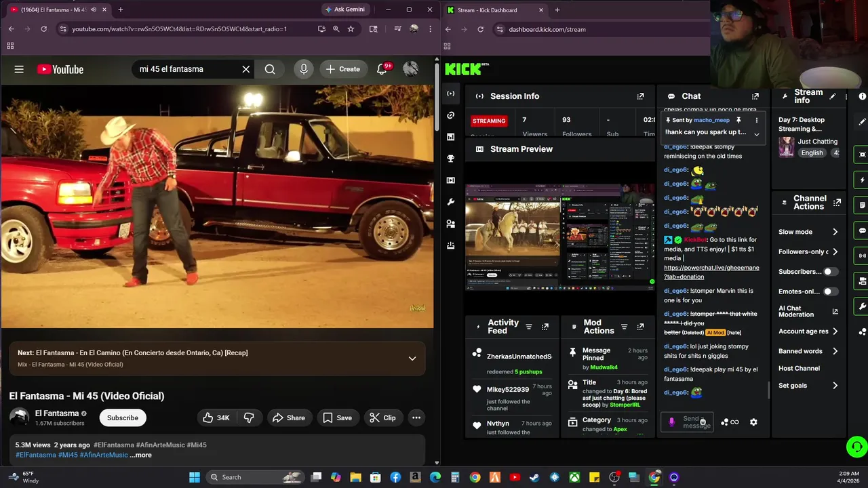Image resolution: width=868 pixels, height=488 pixels.
Task: Open new tab in Kick browser window
Action: pos(557,9)
